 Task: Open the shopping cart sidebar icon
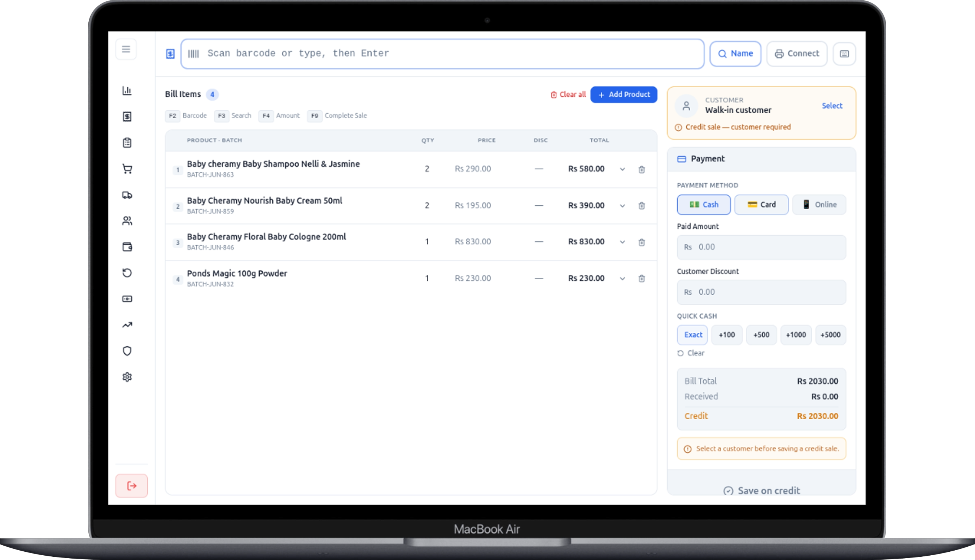tap(127, 169)
